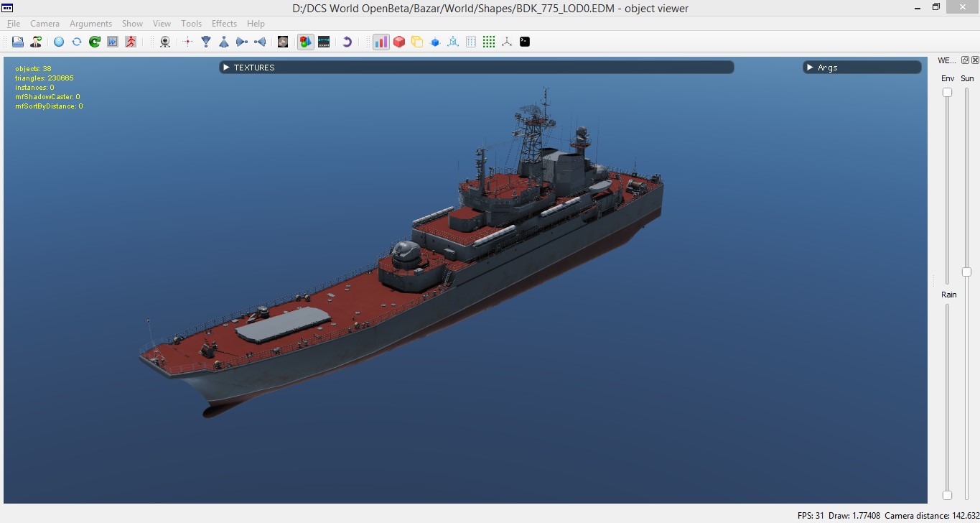Screen dimensions: 980x523
Task: Click the green circular reload arrow icon
Action: point(95,42)
